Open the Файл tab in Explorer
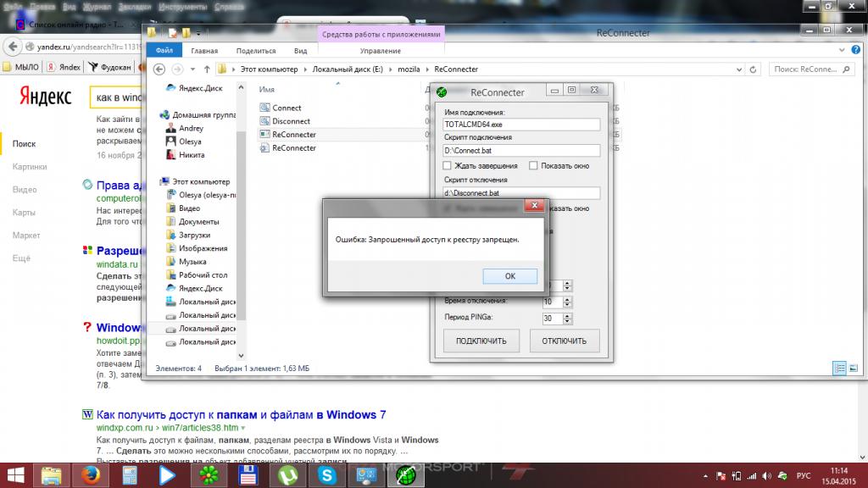Viewport: 868px width, 488px height. click(164, 51)
